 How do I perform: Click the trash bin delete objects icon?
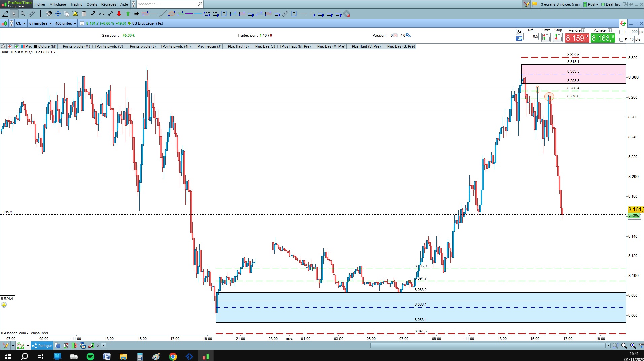[x=84, y=14]
